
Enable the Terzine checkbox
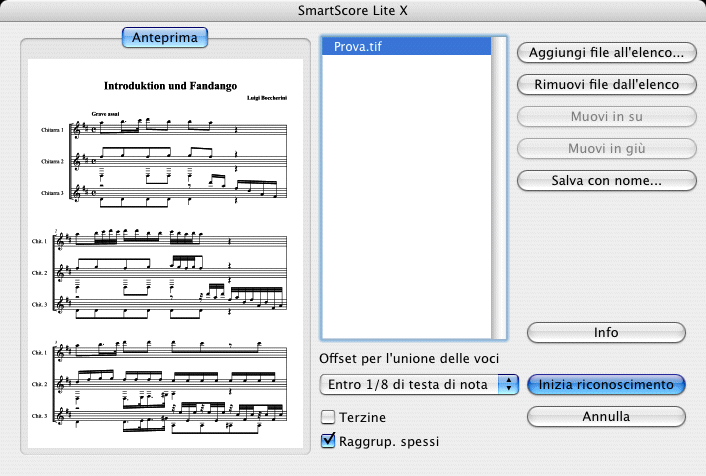[328, 416]
